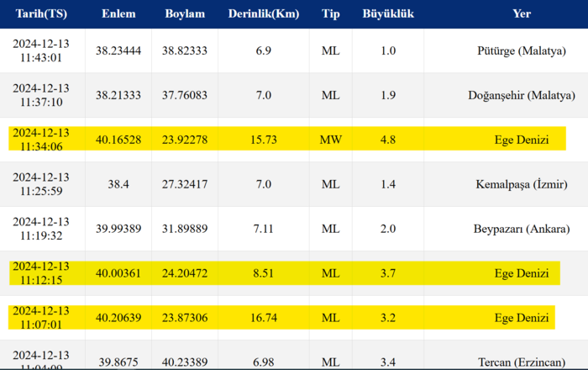This screenshot has width=588, height=370.
Task: Click the 15.73 depth value
Action: [x=263, y=140]
